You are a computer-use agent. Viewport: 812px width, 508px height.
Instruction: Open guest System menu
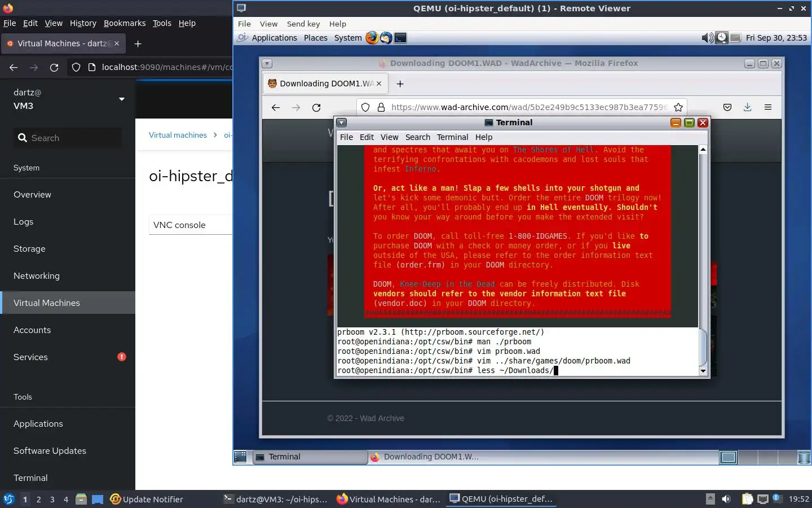pos(348,38)
